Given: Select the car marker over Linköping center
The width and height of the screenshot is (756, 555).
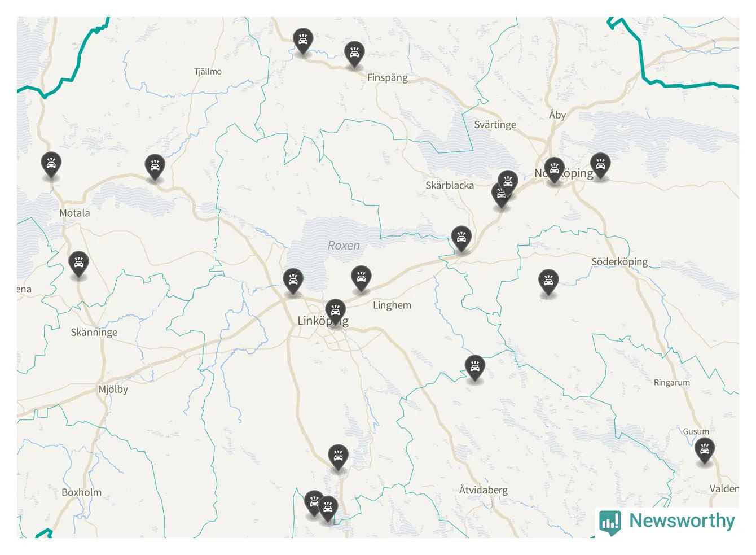Looking at the screenshot, I should point(336,312).
